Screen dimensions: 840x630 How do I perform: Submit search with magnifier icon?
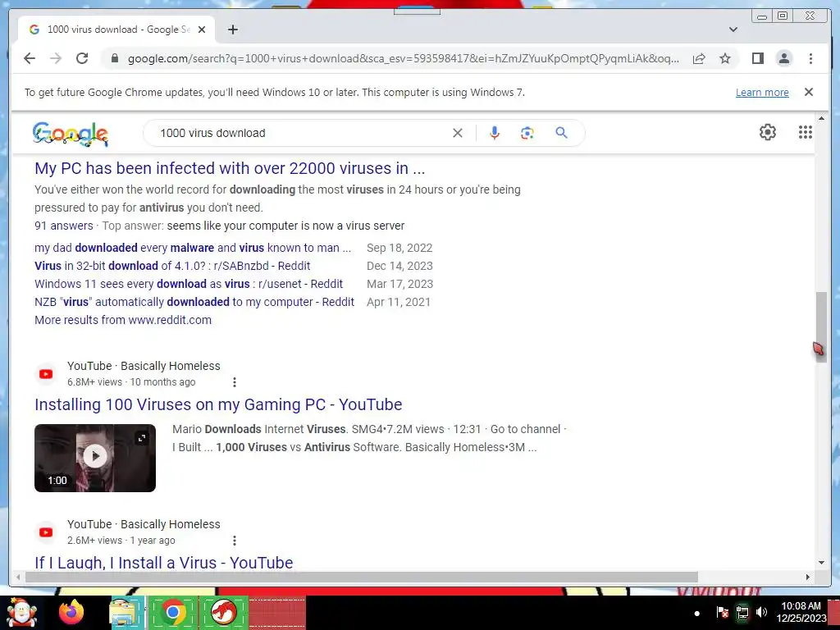tap(561, 133)
